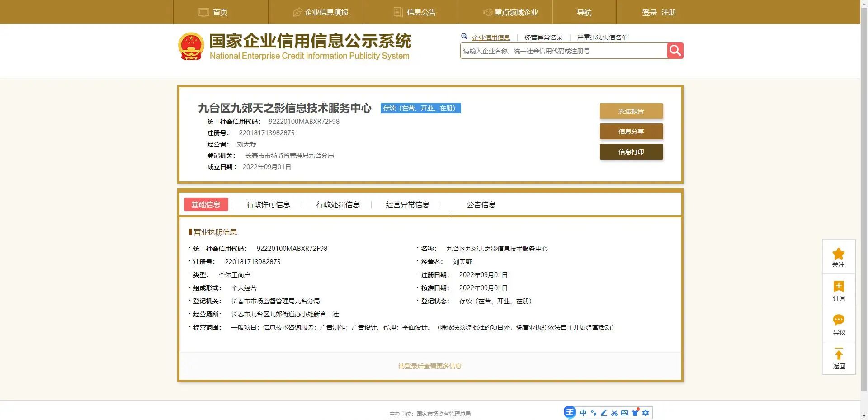Click the IME handwriting pencil icon
This screenshot has height=420, width=868.
(604, 413)
